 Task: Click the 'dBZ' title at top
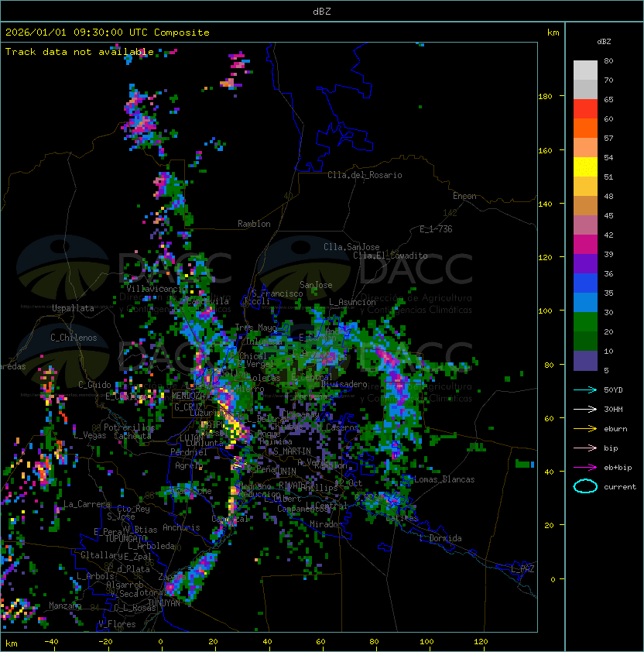point(322,12)
